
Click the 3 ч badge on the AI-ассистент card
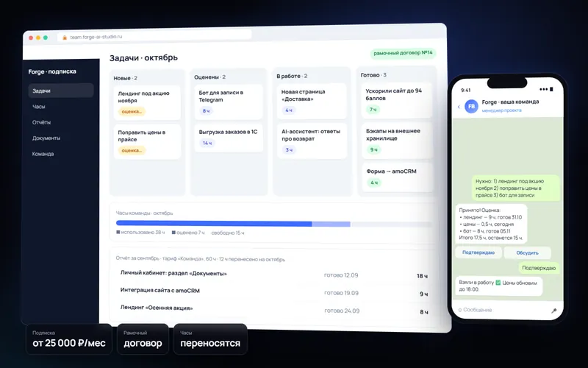tap(289, 150)
